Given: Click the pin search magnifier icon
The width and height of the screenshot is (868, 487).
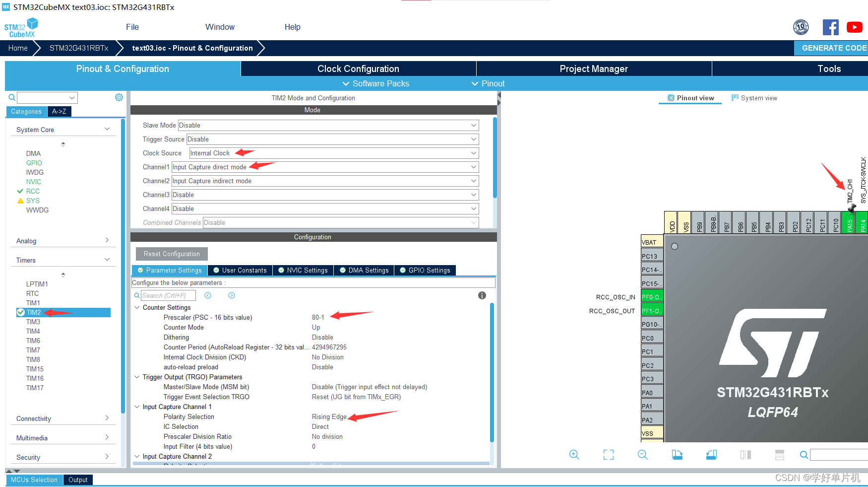Looking at the screenshot, I should 804,455.
